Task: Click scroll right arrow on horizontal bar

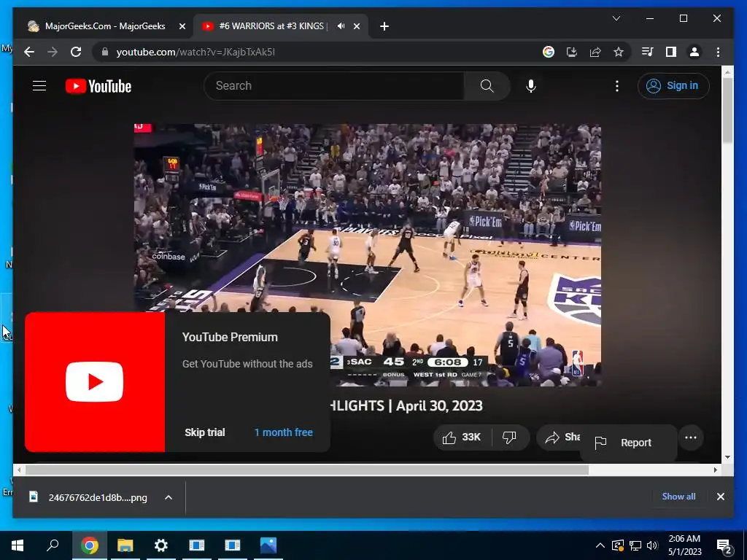Action: click(715, 470)
